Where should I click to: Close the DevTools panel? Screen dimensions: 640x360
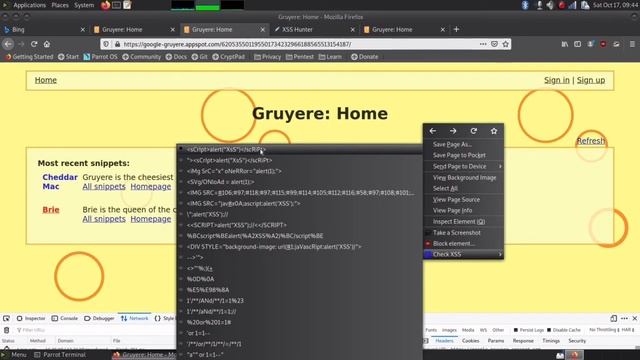[635, 318]
